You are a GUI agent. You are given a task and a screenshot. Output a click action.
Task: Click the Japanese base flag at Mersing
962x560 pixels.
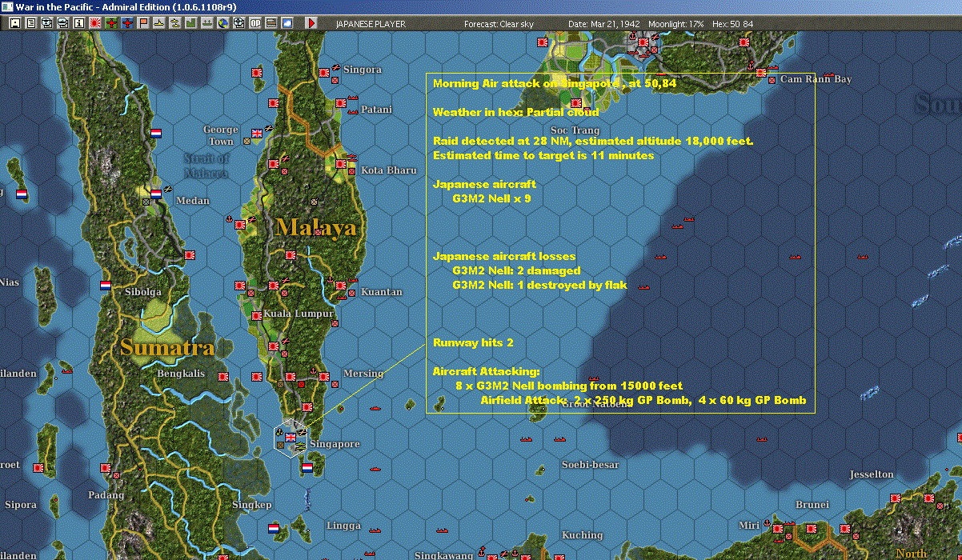[324, 376]
